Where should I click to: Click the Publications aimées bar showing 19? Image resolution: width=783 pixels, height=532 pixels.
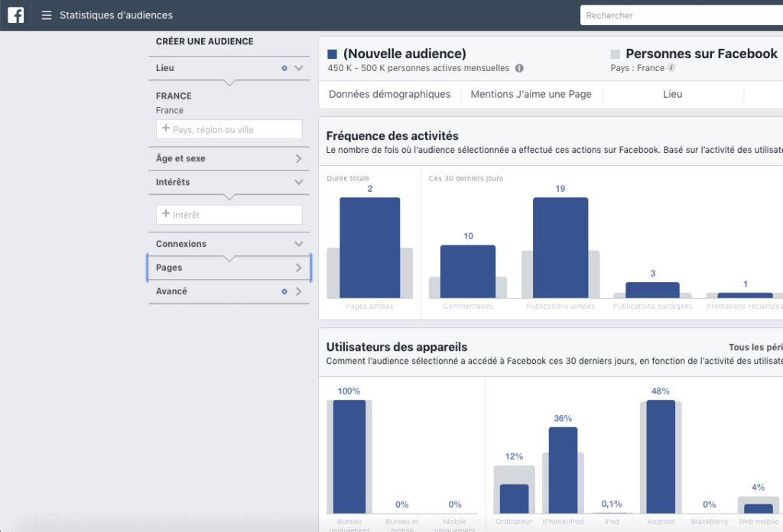(x=560, y=248)
